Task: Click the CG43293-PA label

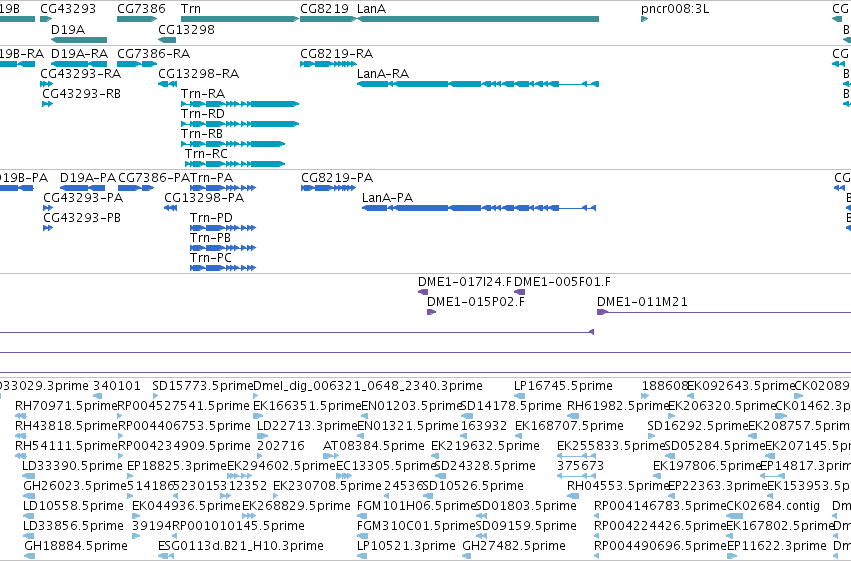Action: point(83,198)
